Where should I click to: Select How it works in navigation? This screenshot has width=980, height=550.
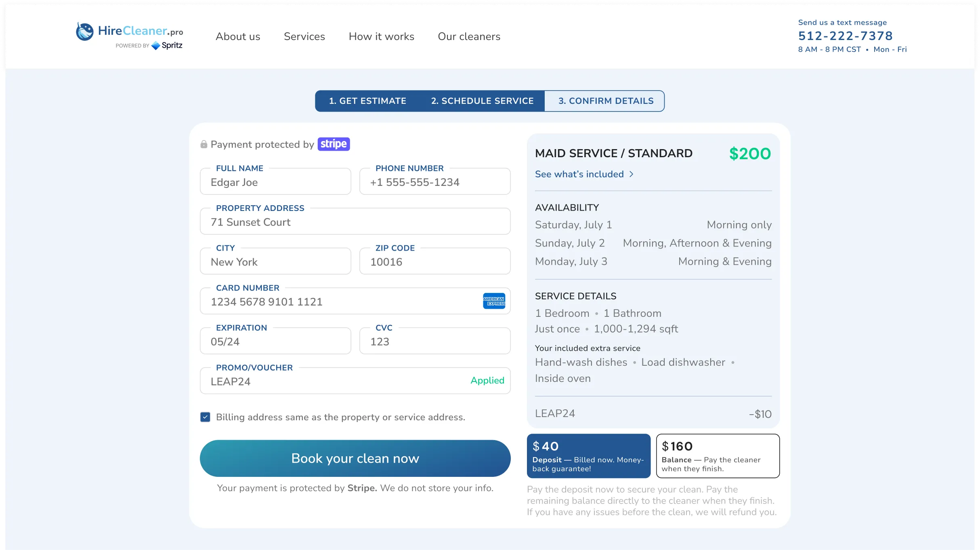pos(381,36)
